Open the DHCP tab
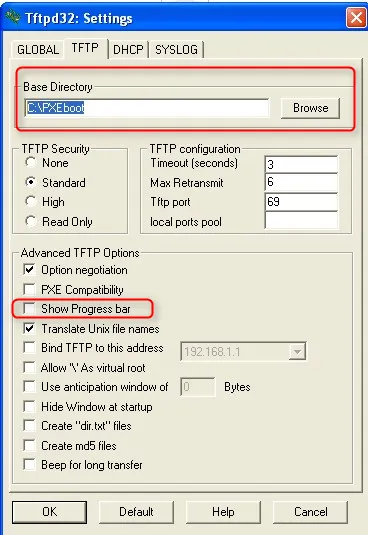The width and height of the screenshot is (368, 535). pos(128,50)
